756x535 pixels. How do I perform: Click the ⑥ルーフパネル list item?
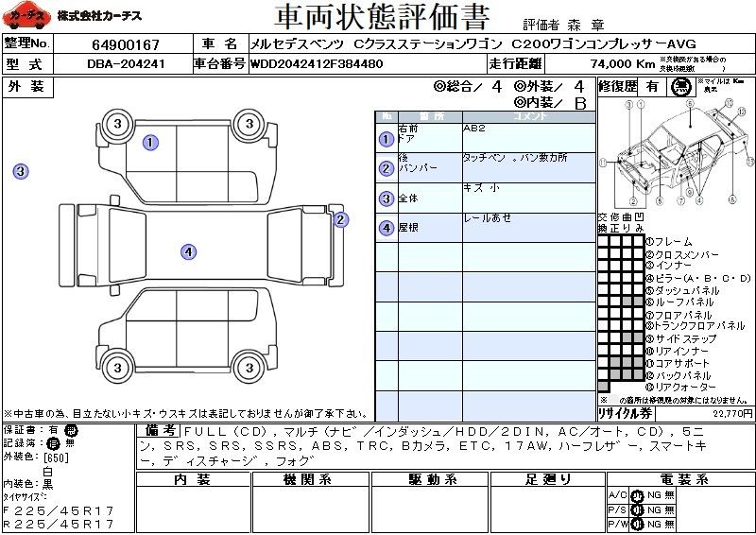[x=679, y=302]
